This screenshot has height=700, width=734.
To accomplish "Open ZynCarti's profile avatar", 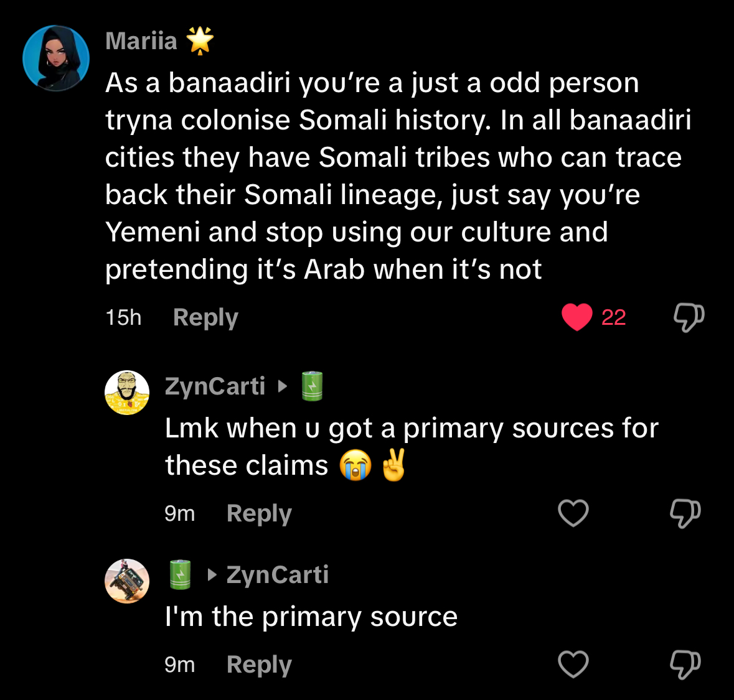I will pyautogui.click(x=127, y=393).
